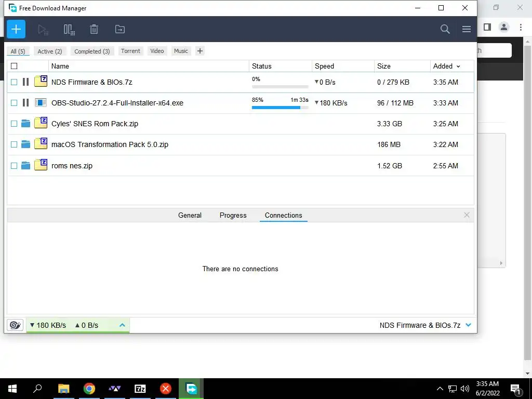532x399 pixels.
Task: Click the Delete trash can toolbar icon
Action: pyautogui.click(x=94, y=29)
